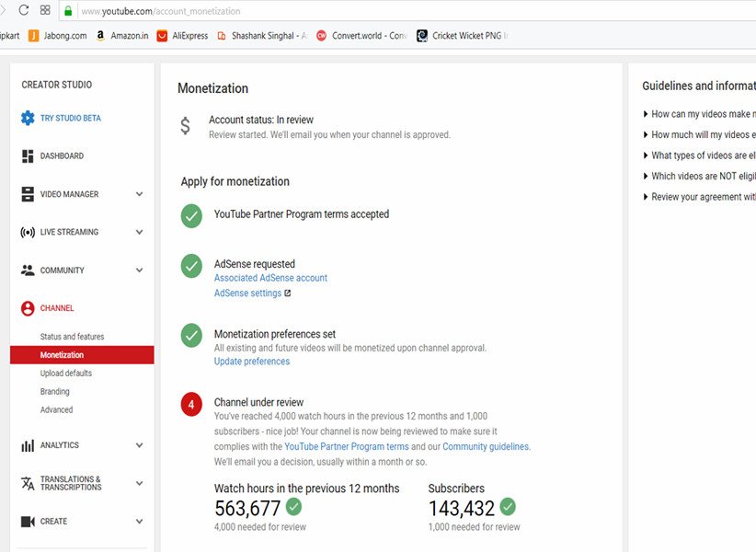Viewport: 756px width, 552px height.
Task: Open the Convert.world bookmark icon
Action: tap(321, 36)
